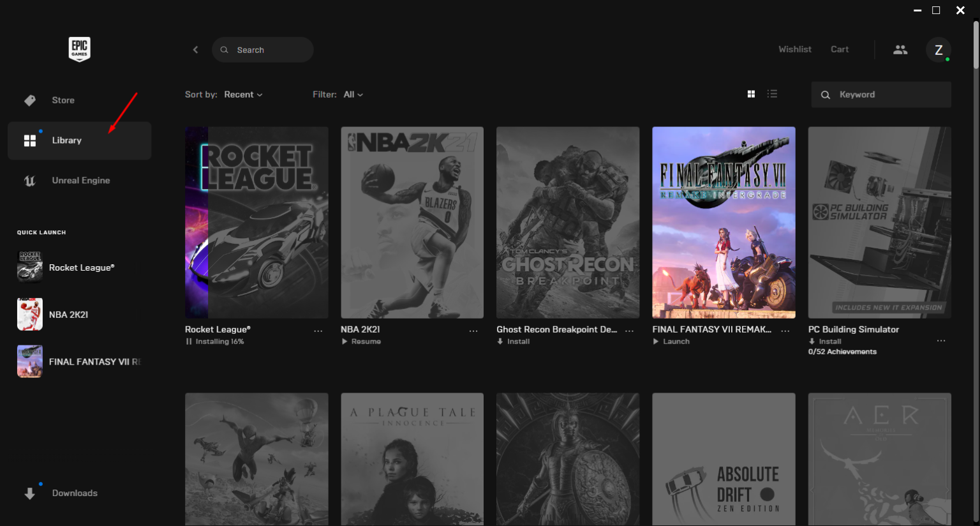Select Ghost Recon Breakpoint cover art
The width and height of the screenshot is (980, 526).
tap(568, 222)
